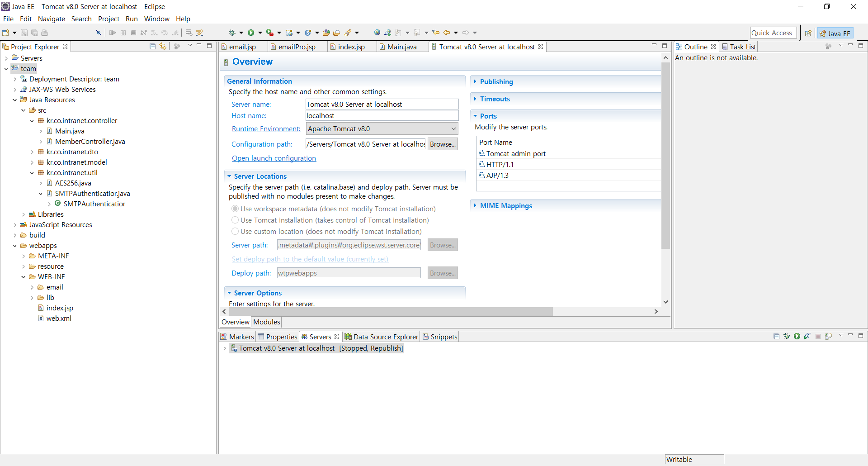
Task: Select MemberController.java in Project Explorer
Action: click(90, 142)
